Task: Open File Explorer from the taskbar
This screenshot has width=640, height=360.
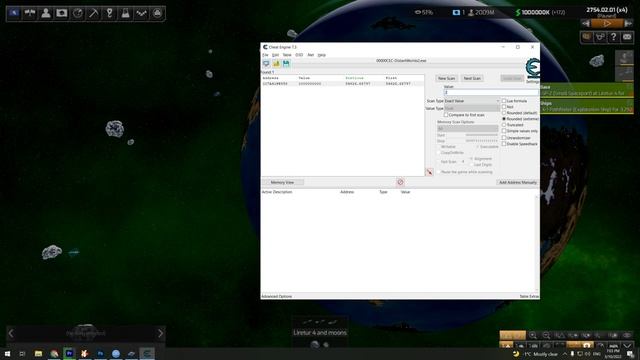Action: (x=38, y=353)
